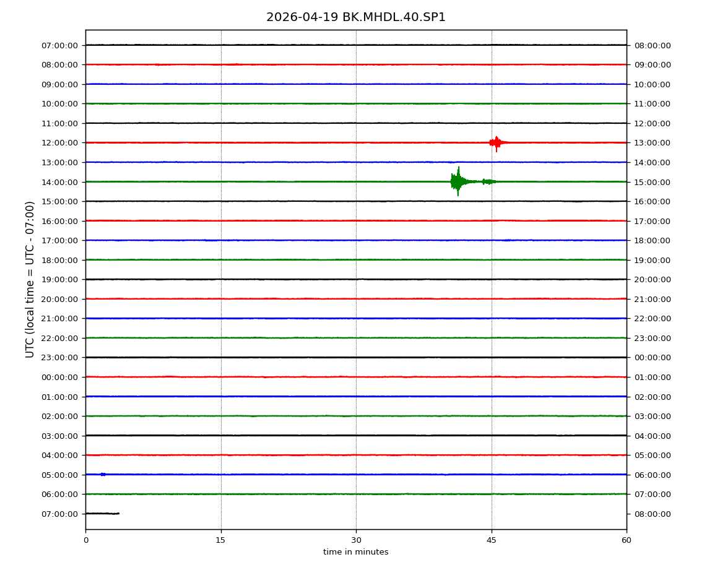The width and height of the screenshot is (712, 588).
Task: Click the 45 tick label on the x-axis
Action: pyautogui.click(x=492, y=540)
